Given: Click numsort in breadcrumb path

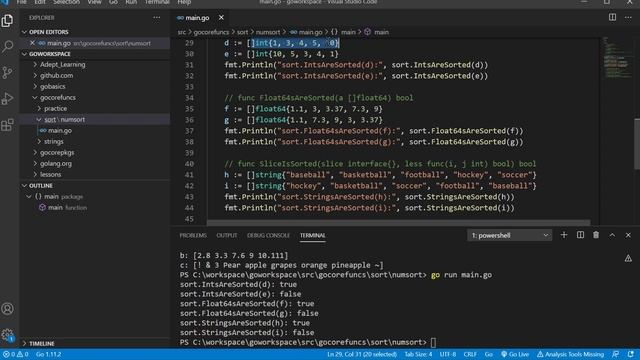Looking at the screenshot, I should tap(268, 32).
